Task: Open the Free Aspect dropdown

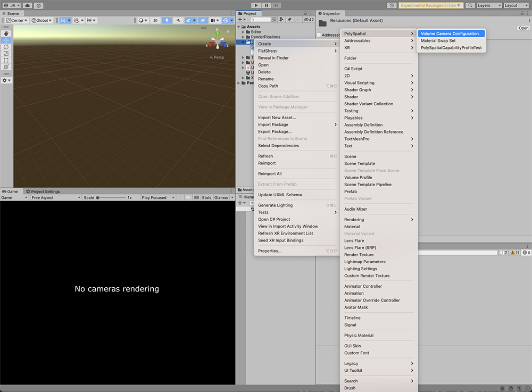Action: click(55, 197)
